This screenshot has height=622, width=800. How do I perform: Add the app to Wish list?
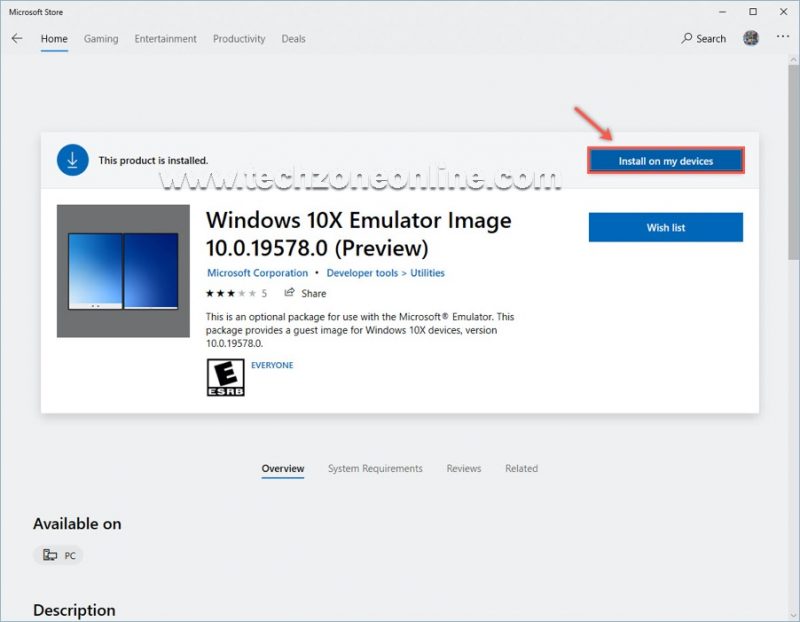(x=665, y=227)
